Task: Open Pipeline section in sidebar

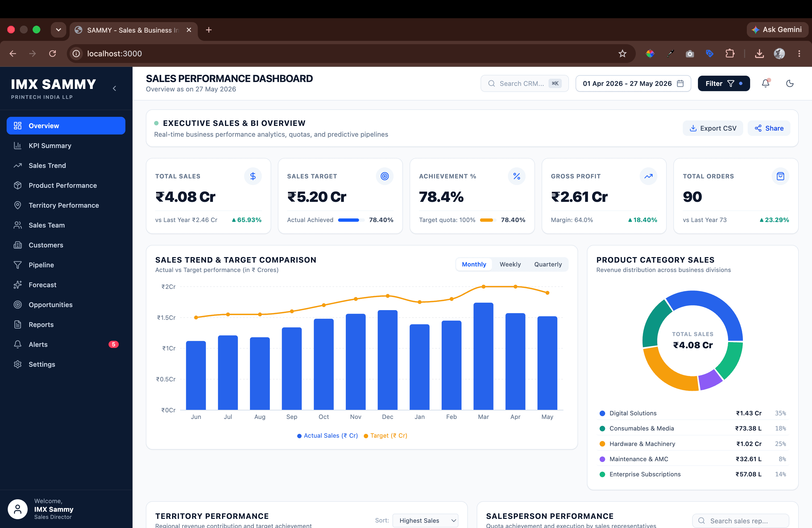Action: tap(66, 265)
